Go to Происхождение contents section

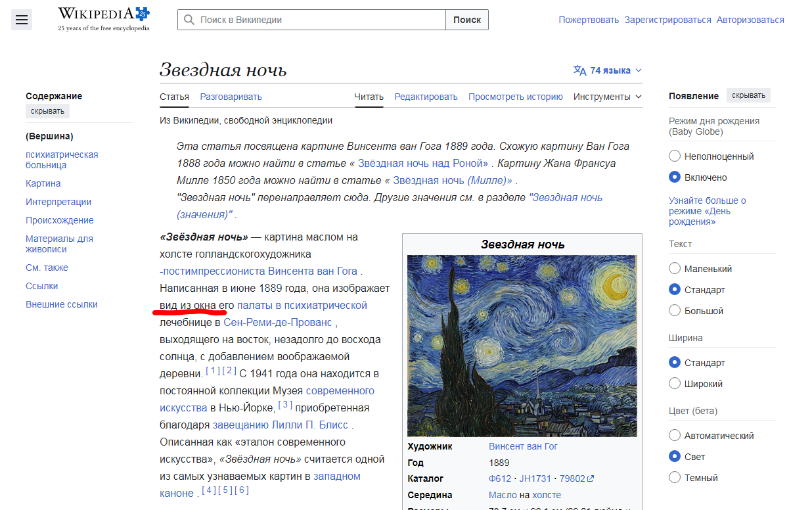(x=60, y=220)
